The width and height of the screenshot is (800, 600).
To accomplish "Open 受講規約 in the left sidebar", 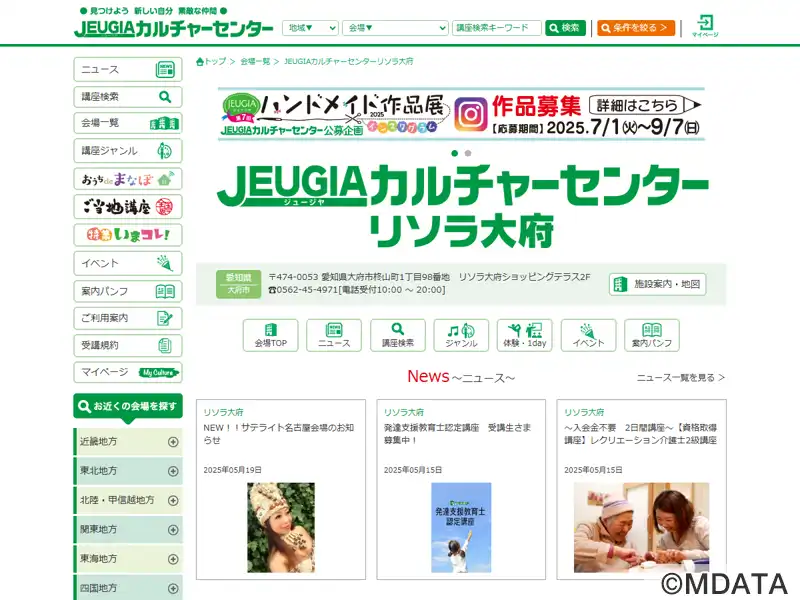I will 128,345.
